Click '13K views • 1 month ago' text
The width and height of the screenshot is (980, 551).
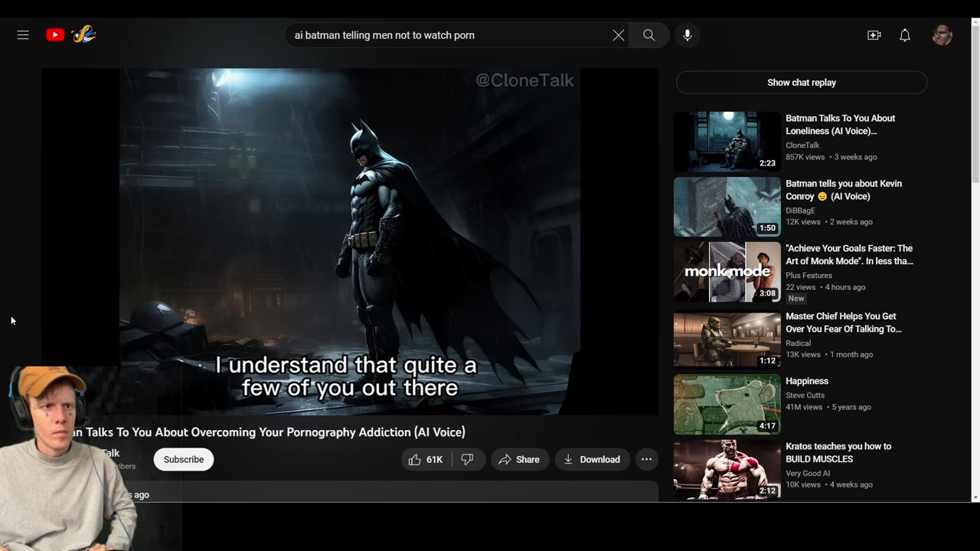point(829,354)
